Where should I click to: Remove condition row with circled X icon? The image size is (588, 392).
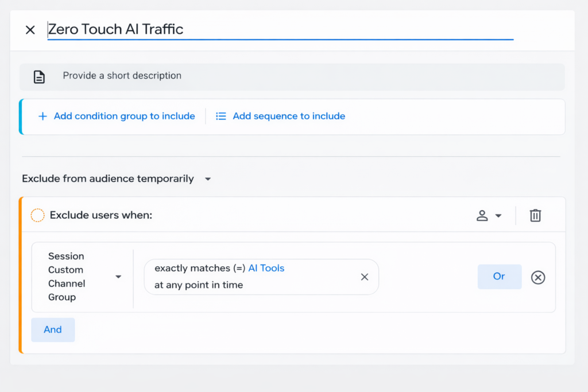(537, 278)
